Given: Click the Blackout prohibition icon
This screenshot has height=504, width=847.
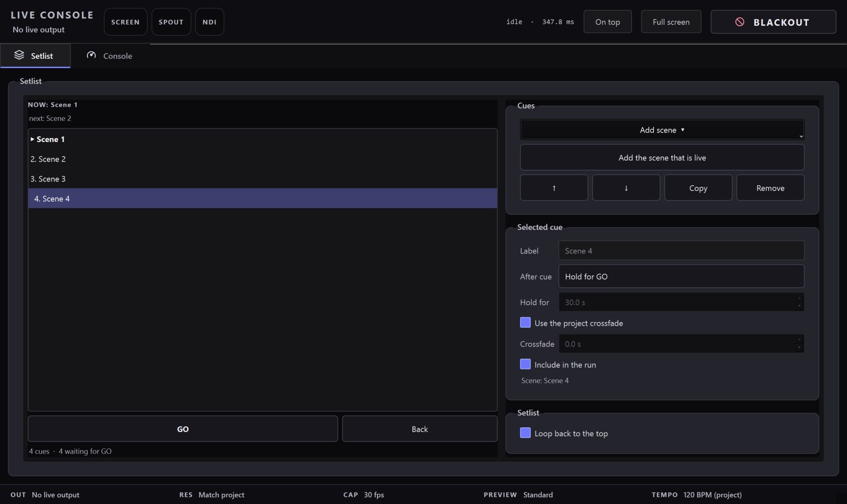Looking at the screenshot, I should pos(740,22).
